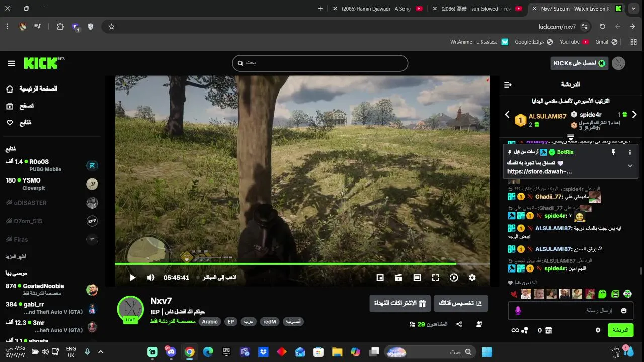
Task: Open WitAnime bookmark in bookmarks bar
Action: pos(479,42)
